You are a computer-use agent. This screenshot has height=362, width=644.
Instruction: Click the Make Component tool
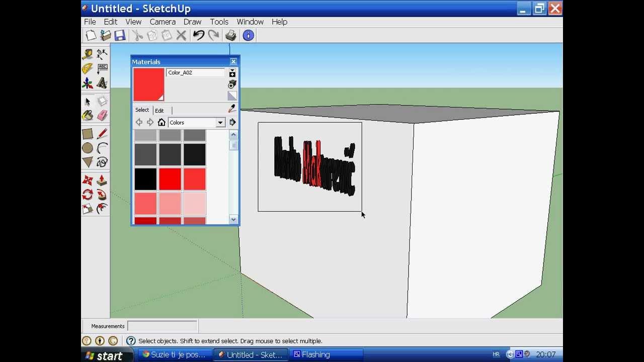102,102
